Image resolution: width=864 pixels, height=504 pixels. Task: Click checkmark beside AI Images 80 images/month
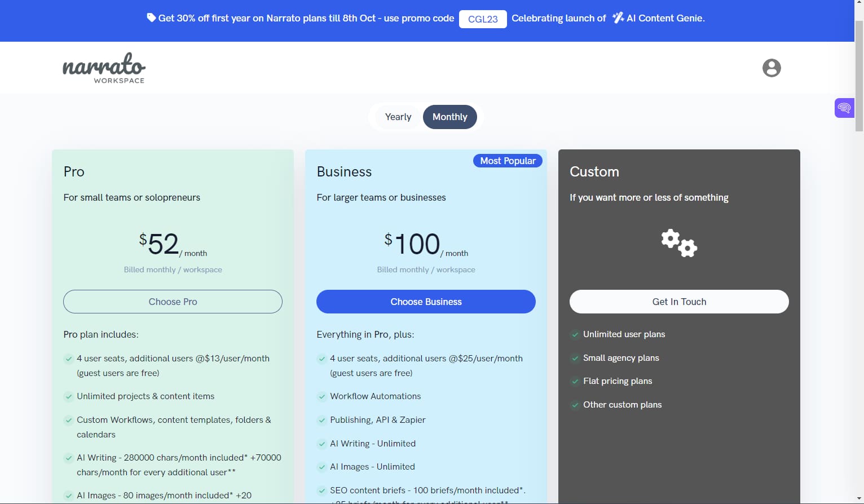click(68, 496)
